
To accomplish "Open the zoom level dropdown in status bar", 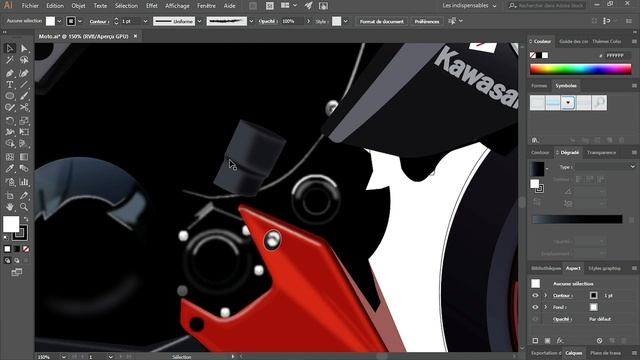I will [64, 357].
